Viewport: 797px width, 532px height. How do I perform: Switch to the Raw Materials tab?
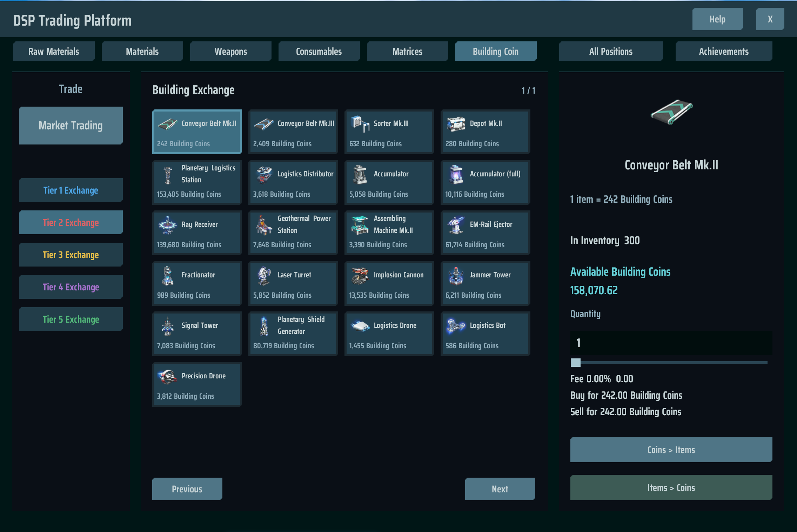pyautogui.click(x=54, y=51)
